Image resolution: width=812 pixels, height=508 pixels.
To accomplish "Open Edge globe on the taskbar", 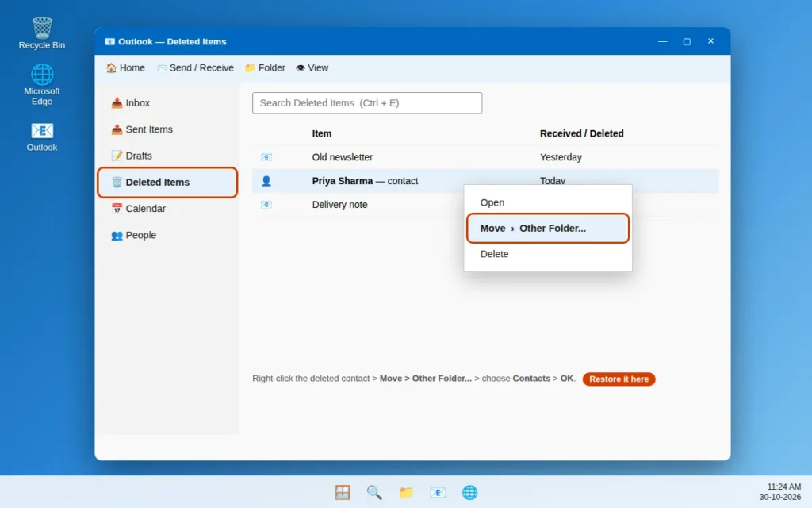I will pos(469,492).
